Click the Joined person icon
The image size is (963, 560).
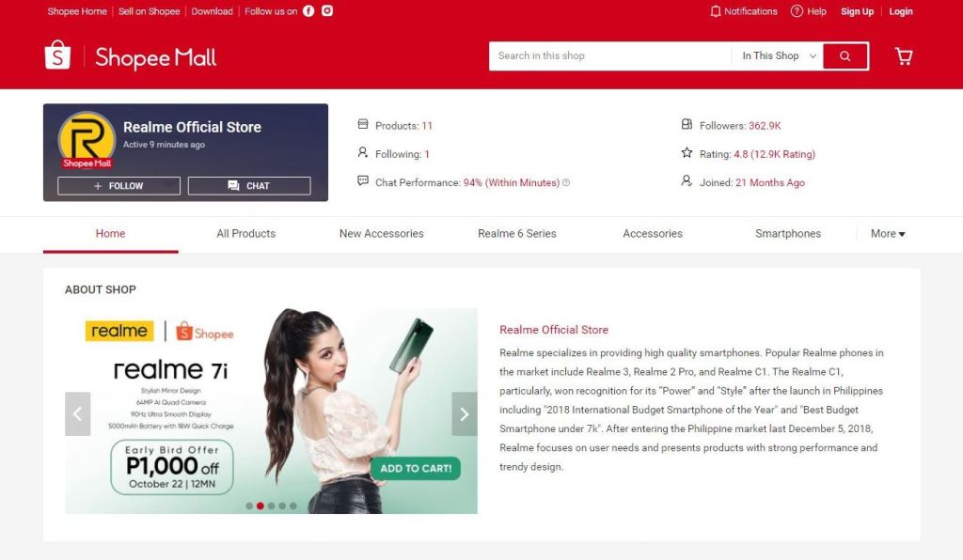pos(687,181)
